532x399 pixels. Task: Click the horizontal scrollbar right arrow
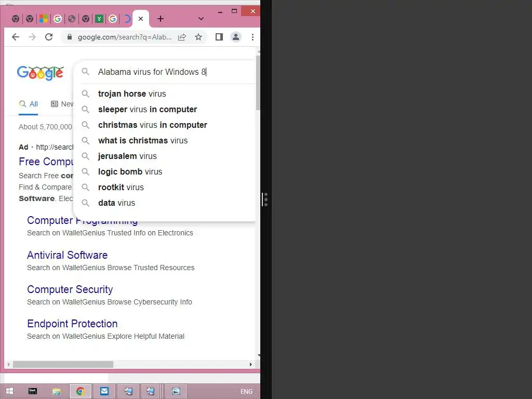point(251,364)
